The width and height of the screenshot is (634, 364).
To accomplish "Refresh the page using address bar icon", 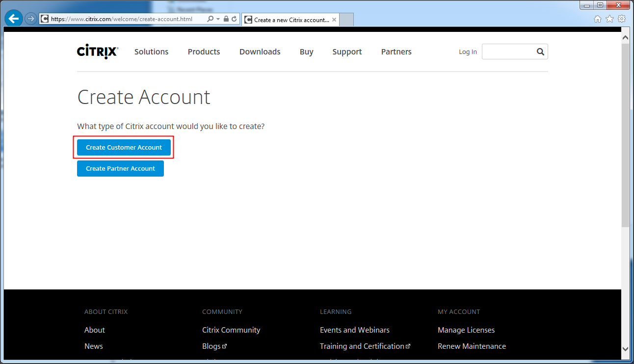I will [x=234, y=19].
